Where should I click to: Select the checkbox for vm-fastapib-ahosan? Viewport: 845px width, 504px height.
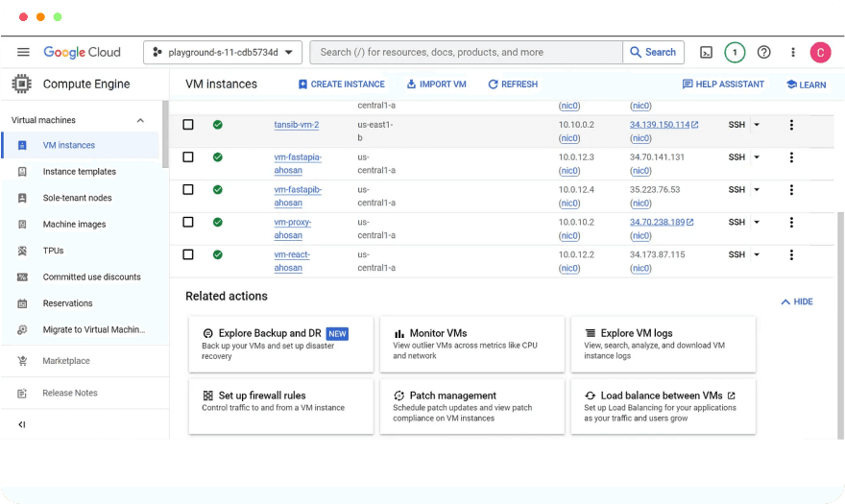pyautogui.click(x=188, y=189)
